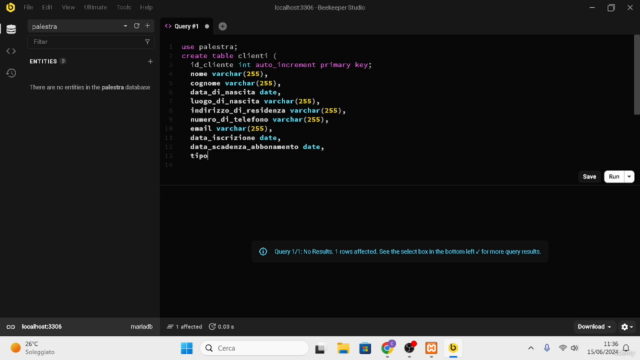Screen dimensions: 640x360
Task: Add new entity plus icon
Action: coord(150,61)
